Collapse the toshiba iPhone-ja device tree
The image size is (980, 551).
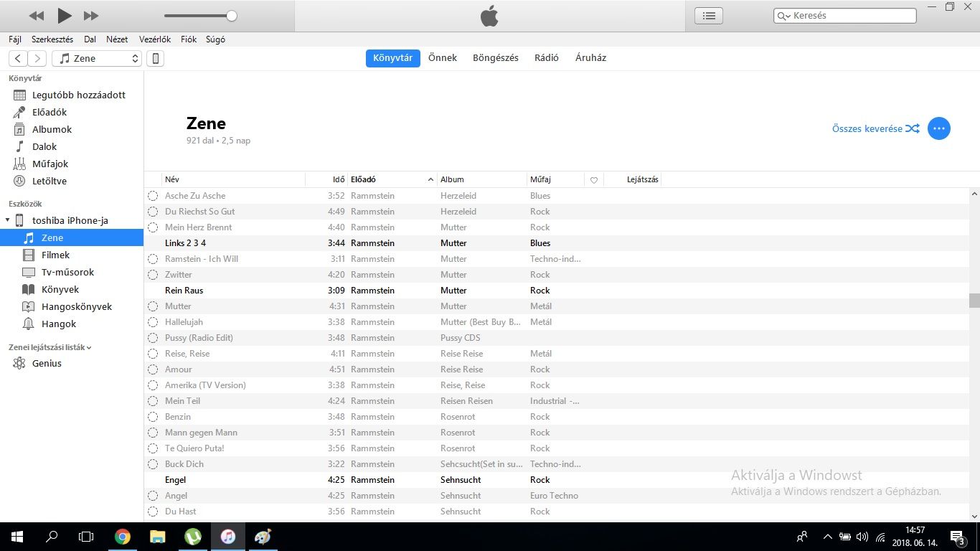click(7, 220)
